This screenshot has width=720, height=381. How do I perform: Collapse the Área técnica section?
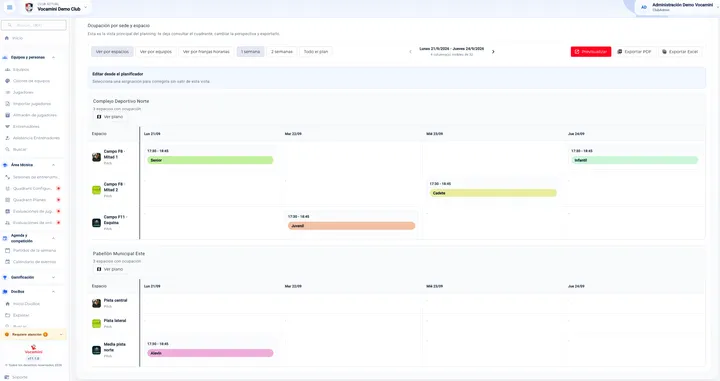click(53, 165)
